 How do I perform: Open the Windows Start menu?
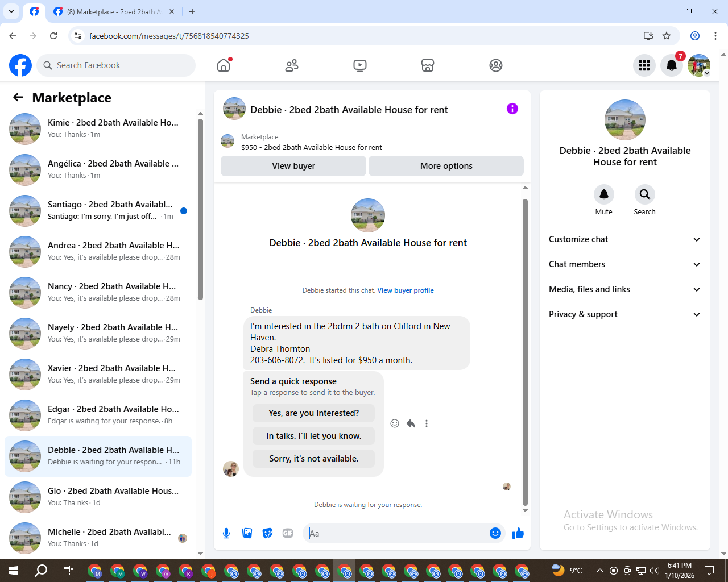(x=14, y=571)
